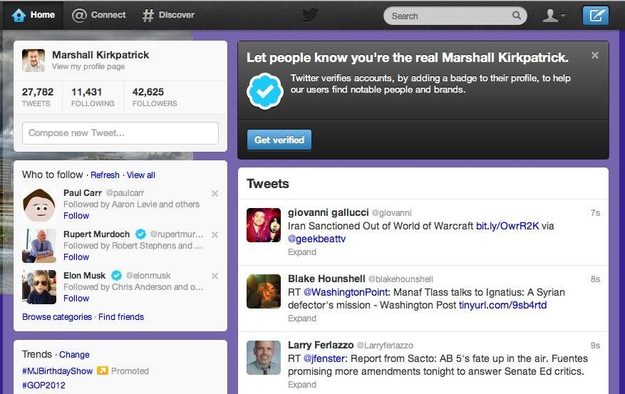The image size is (625, 394).
Task: Close the verification banner
Action: pos(595,55)
